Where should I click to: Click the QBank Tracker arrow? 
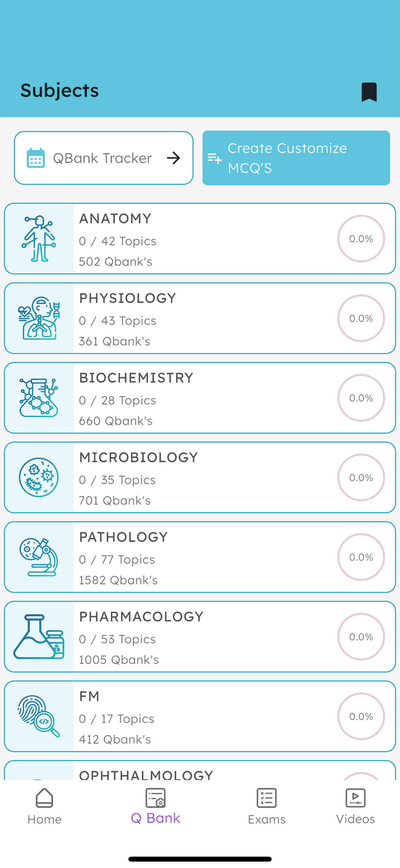click(174, 158)
